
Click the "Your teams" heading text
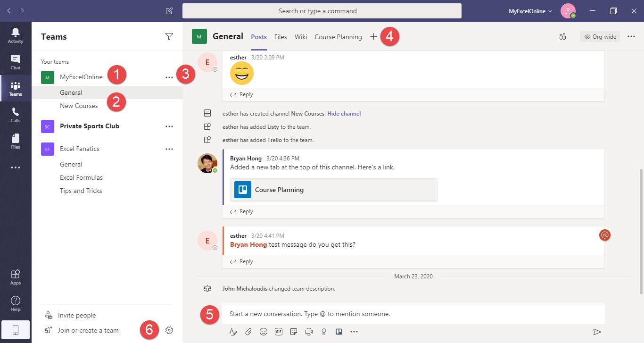coord(55,62)
